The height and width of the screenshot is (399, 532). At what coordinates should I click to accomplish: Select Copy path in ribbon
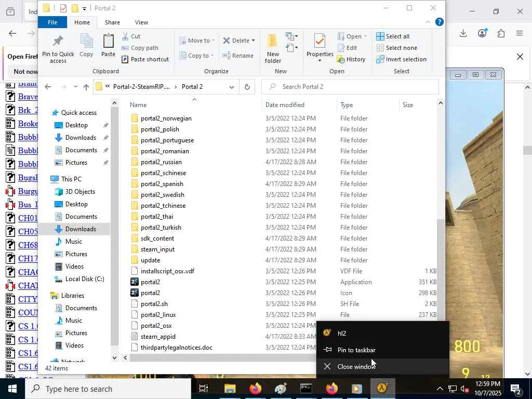[x=140, y=48]
